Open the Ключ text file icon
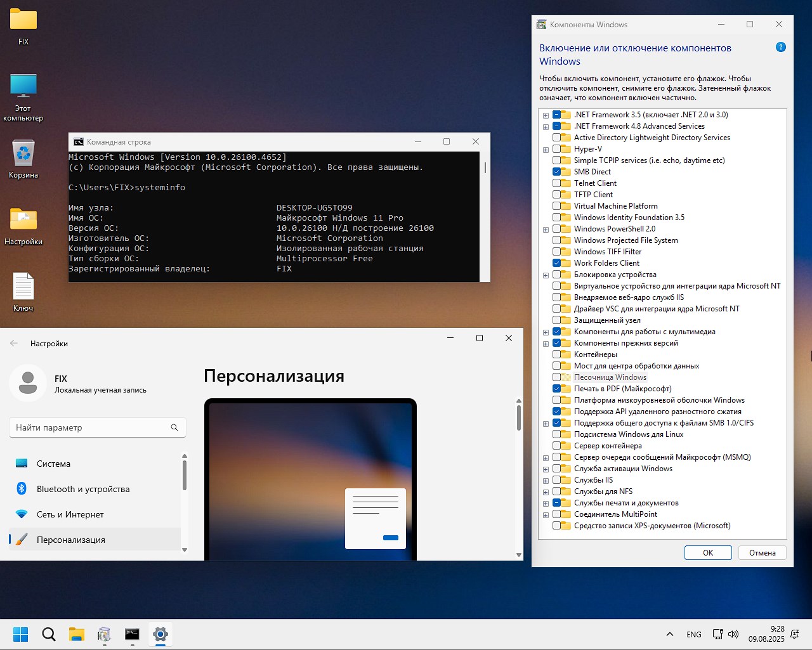812x650 pixels. pyautogui.click(x=23, y=287)
